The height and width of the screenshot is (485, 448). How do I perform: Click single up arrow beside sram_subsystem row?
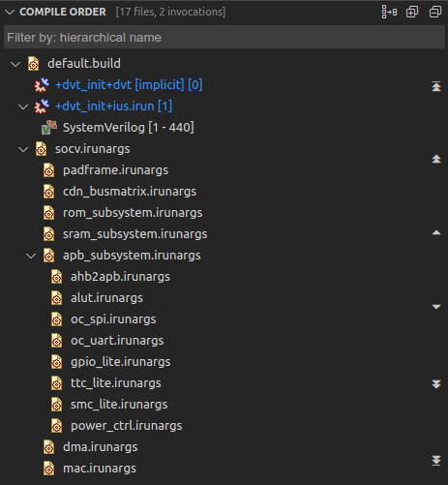click(x=436, y=232)
